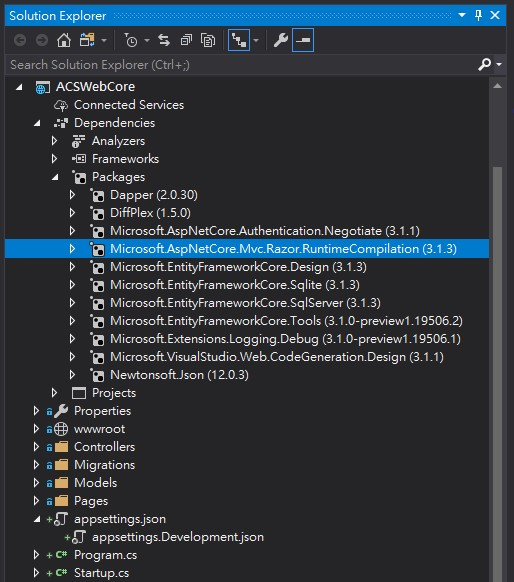Select Microsoft.AspNetCore.Authentication.Negotiate package

click(265, 231)
